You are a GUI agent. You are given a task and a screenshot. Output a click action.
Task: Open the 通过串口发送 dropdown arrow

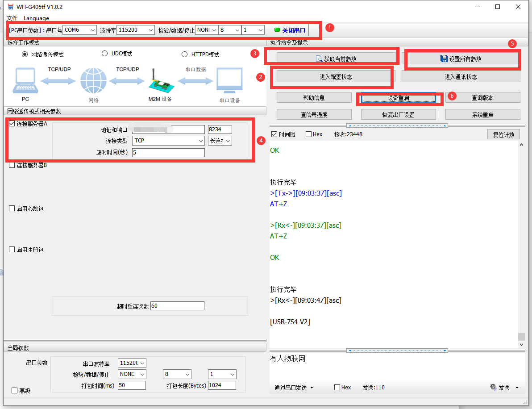pyautogui.click(x=312, y=388)
